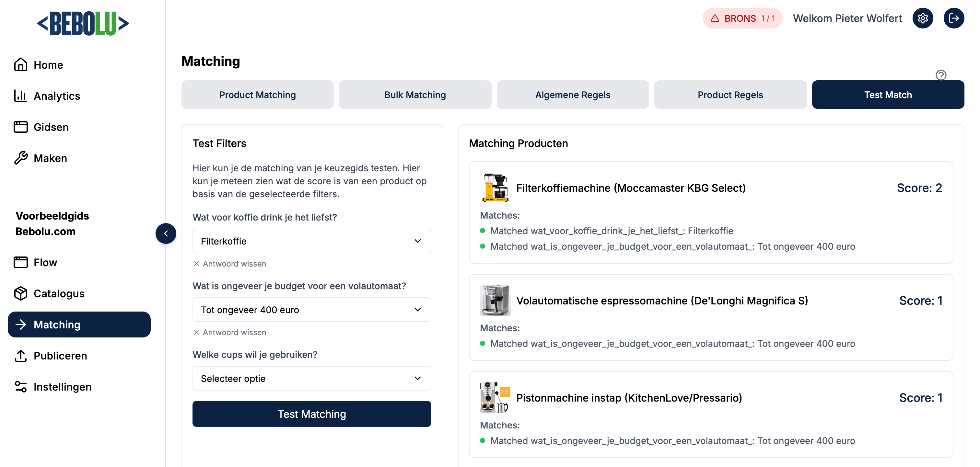Open Instellingen in the sidebar

coord(63,387)
